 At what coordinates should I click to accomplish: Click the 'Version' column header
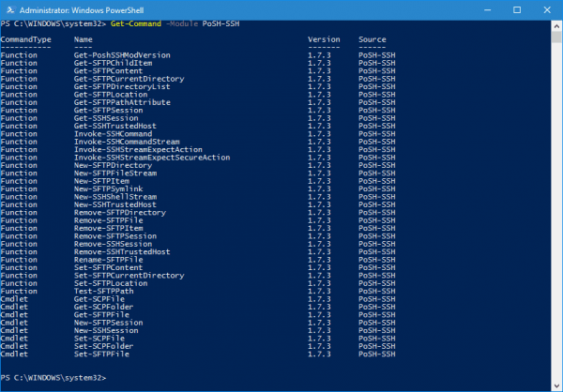(x=324, y=39)
